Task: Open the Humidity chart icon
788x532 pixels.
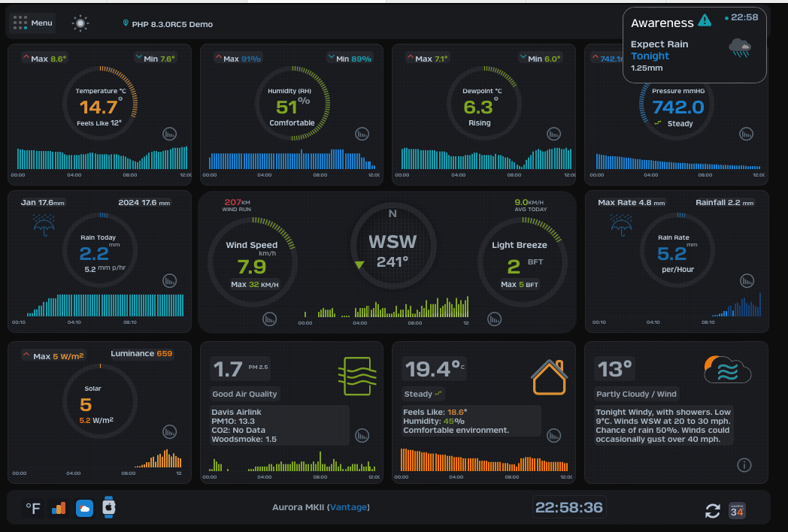Action: point(362,135)
